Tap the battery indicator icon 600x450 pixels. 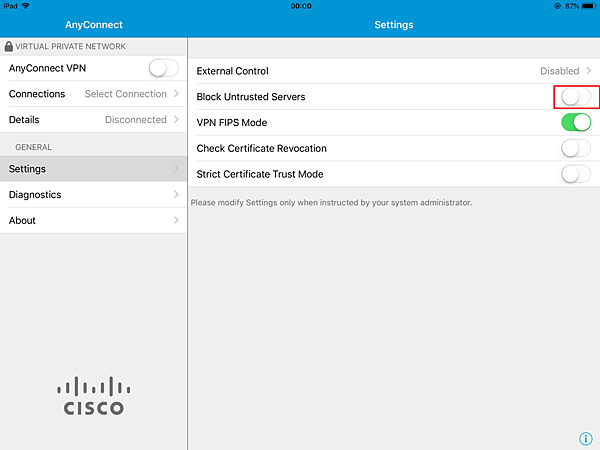(589, 6)
